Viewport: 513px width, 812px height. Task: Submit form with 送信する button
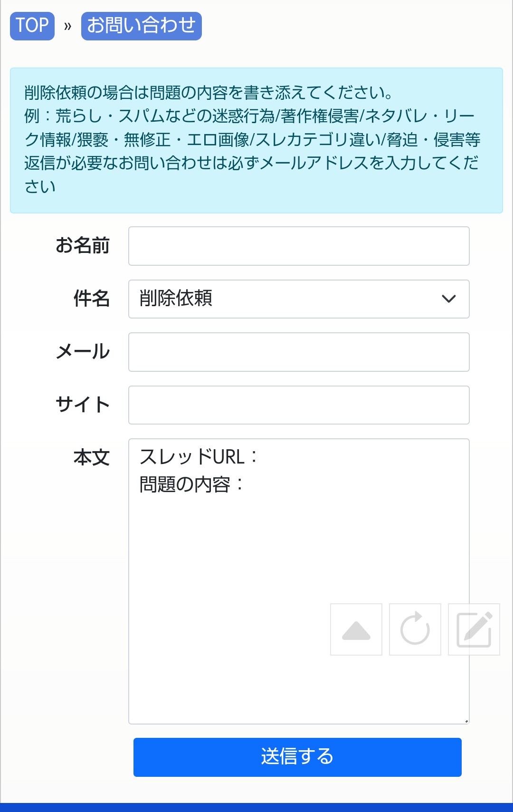(297, 757)
